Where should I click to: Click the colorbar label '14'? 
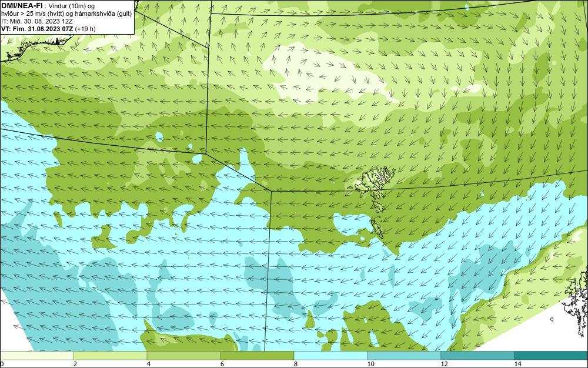(518, 364)
